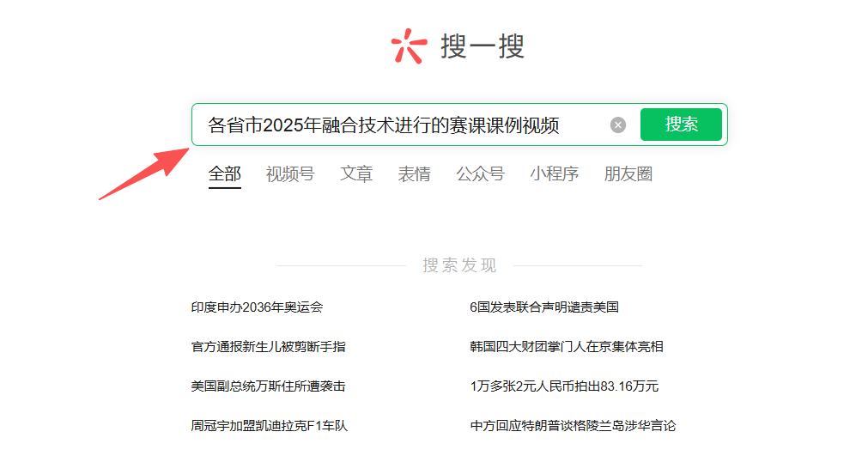Select the 全部 tab
Screen dimensions: 868x456
pyautogui.click(x=225, y=174)
